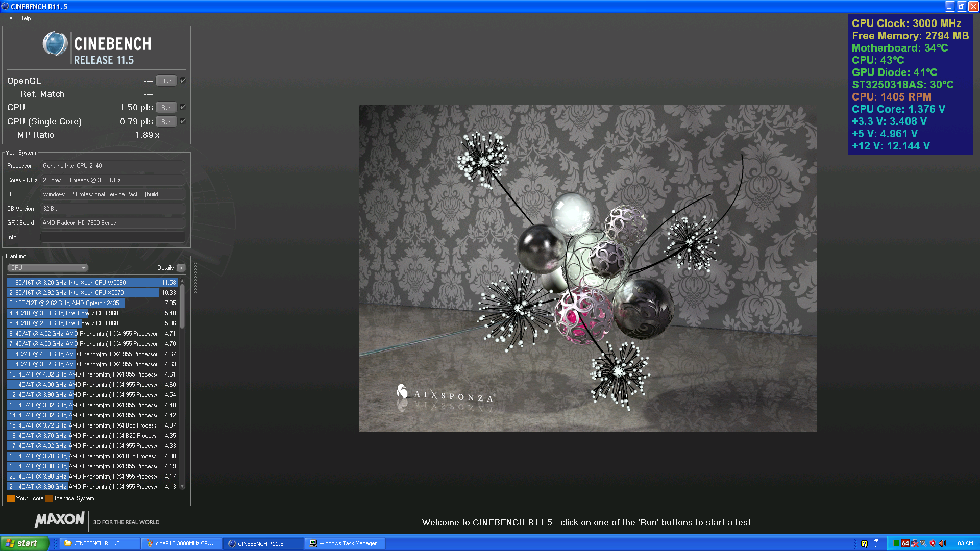The image size is (980, 551).
Task: Select ranking entry AMD Opteron 2435
Action: click(92, 303)
